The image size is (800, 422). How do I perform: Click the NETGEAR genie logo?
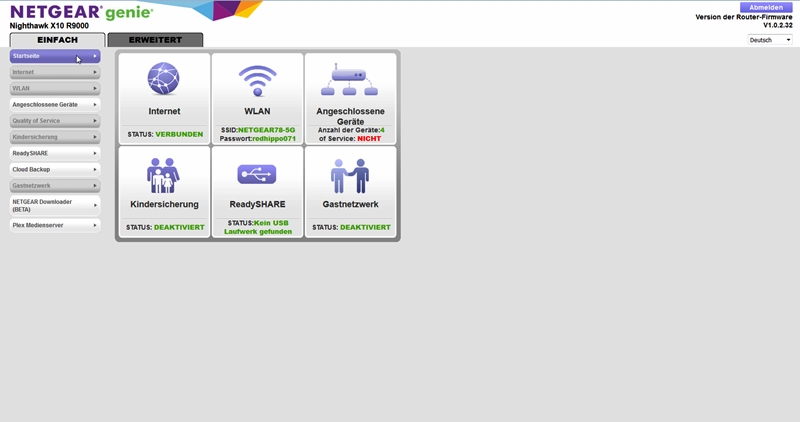82,12
